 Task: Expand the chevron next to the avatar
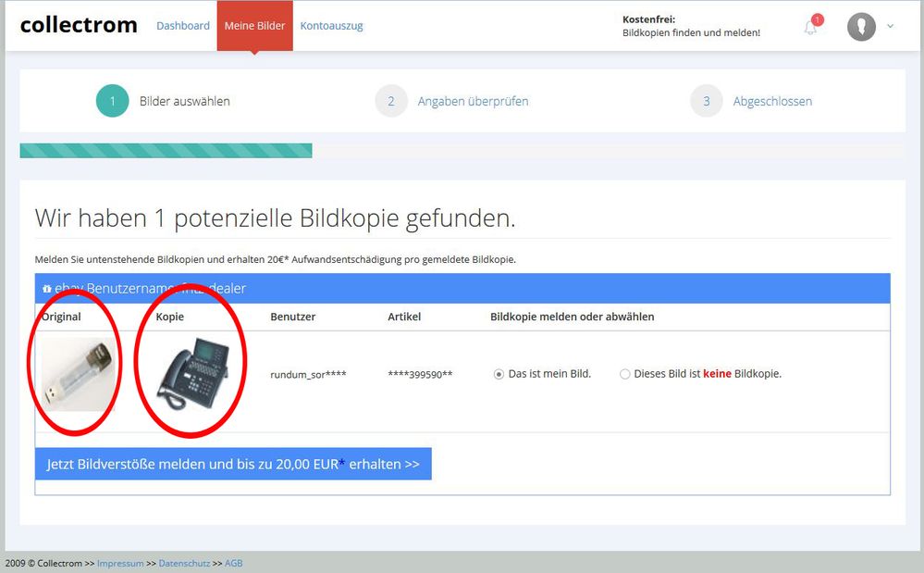click(890, 28)
